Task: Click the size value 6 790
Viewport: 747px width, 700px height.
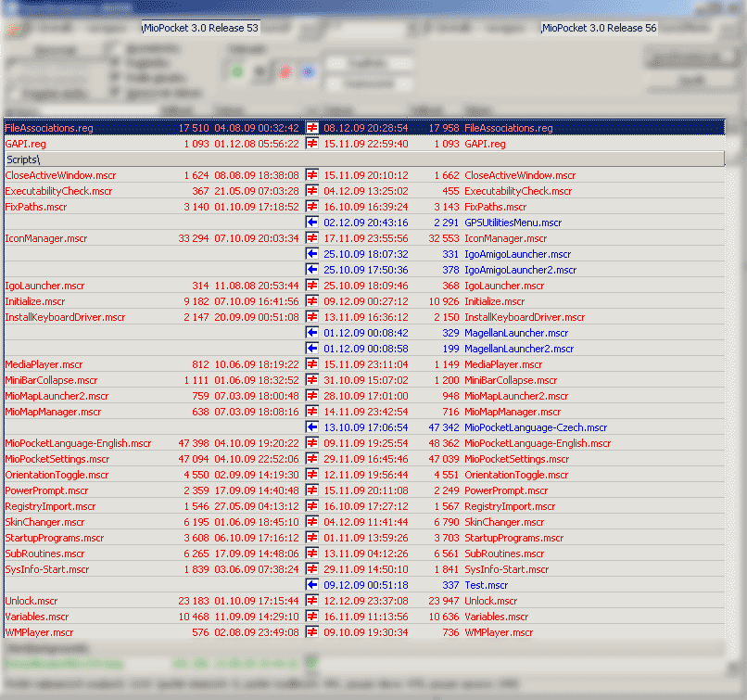Action: coord(447,522)
